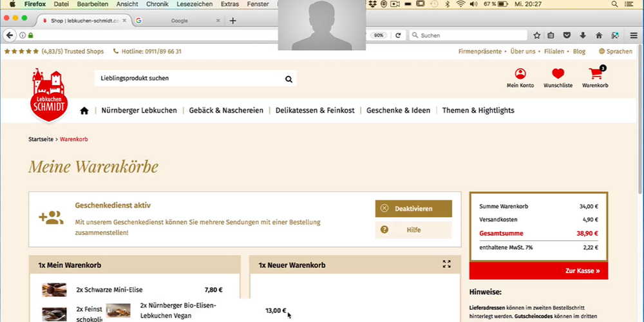Click the Firefox home toolbar icon
Screen dimensions: 644x322
pos(599,35)
